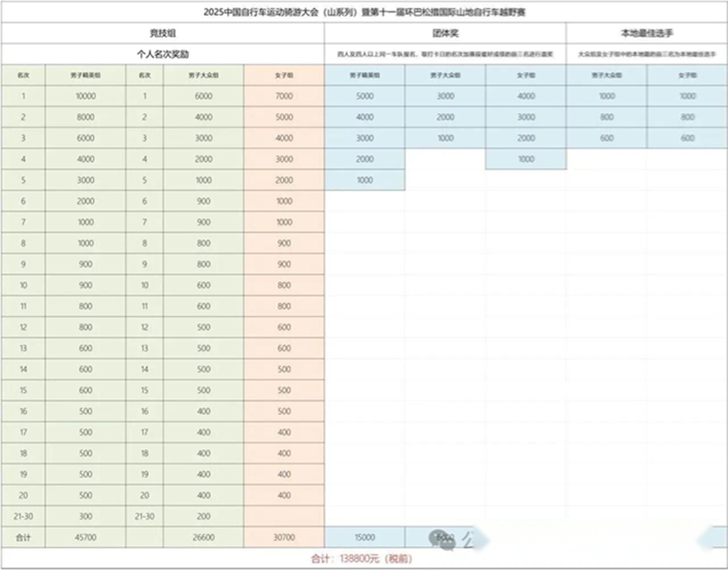Click the 7000 women's first-place cell
This screenshot has height=570, width=728.
[x=284, y=96]
